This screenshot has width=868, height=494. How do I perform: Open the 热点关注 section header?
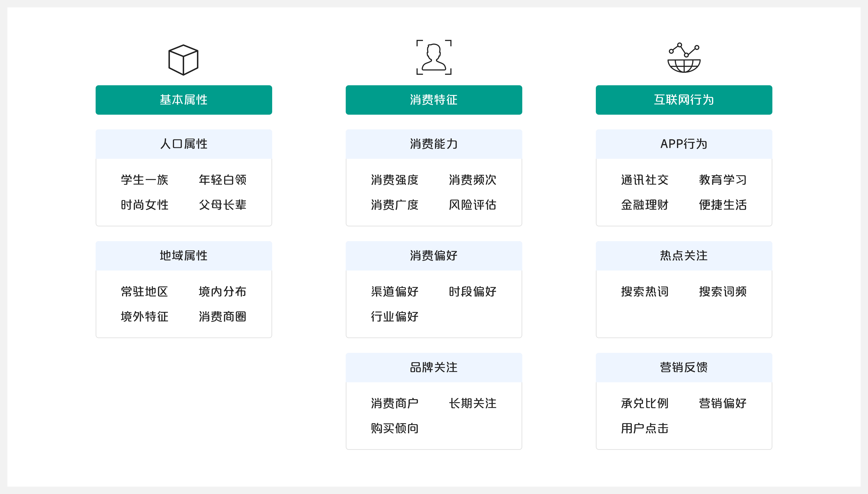(684, 256)
